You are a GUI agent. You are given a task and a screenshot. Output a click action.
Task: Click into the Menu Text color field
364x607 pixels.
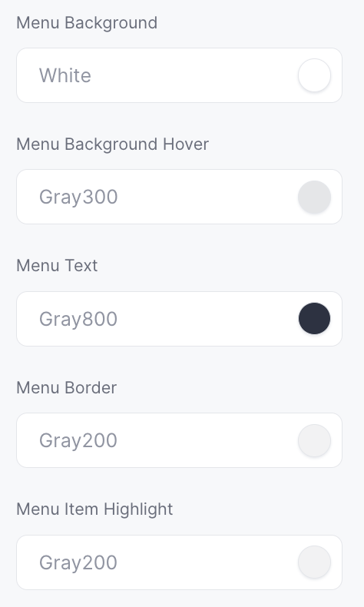click(179, 319)
